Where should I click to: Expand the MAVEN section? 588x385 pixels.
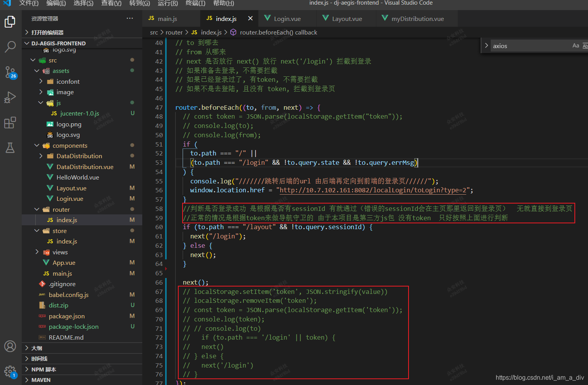point(82,380)
